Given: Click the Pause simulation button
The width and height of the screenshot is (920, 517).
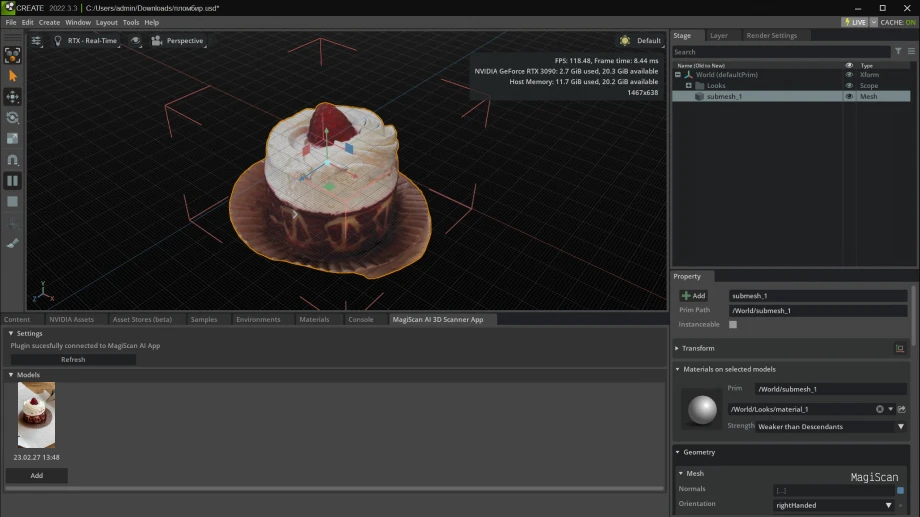Looking at the screenshot, I should coord(12,181).
